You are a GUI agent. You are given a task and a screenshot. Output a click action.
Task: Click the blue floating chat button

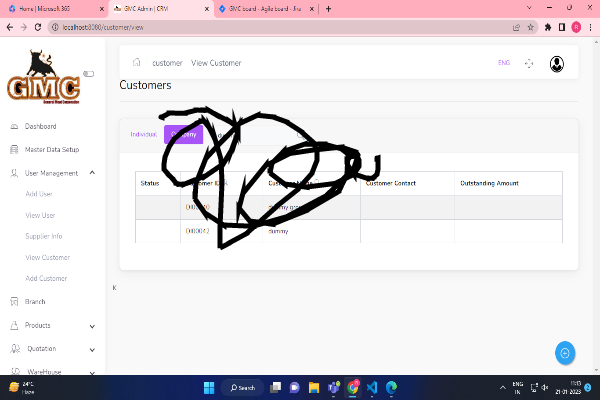565,353
